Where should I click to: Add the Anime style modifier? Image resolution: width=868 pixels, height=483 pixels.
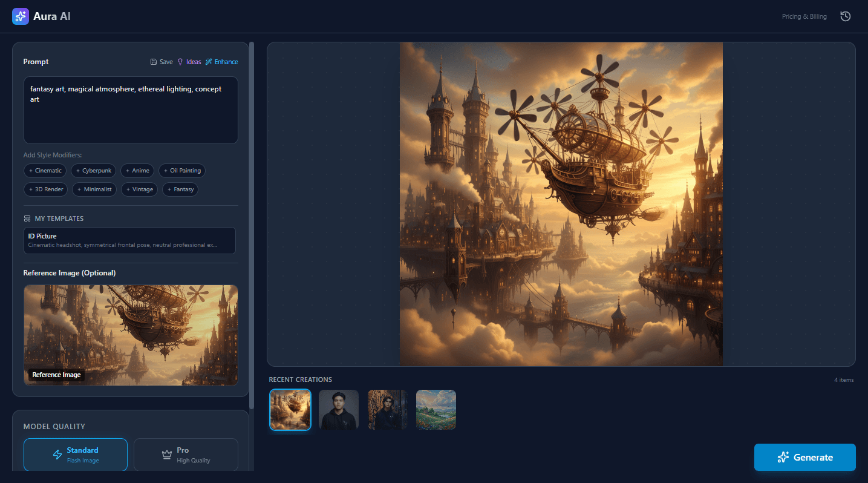(x=137, y=170)
